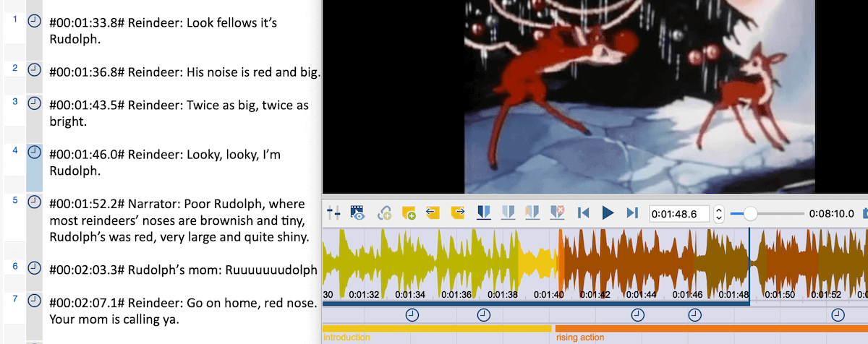Click timeline timestamp marker near 0:01:34
868x344 pixels.
tap(412, 314)
